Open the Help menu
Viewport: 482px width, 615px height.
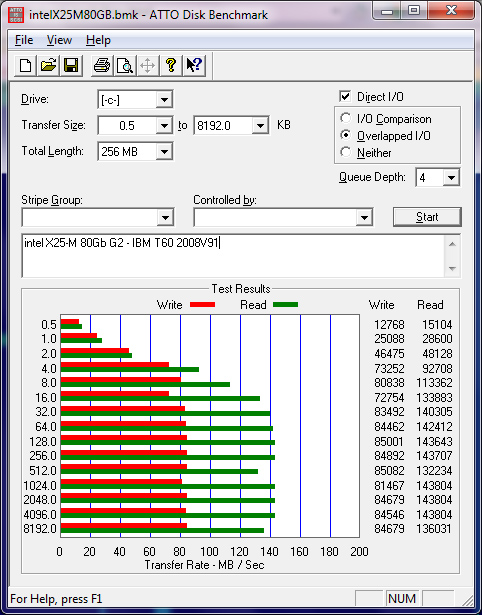[98, 40]
